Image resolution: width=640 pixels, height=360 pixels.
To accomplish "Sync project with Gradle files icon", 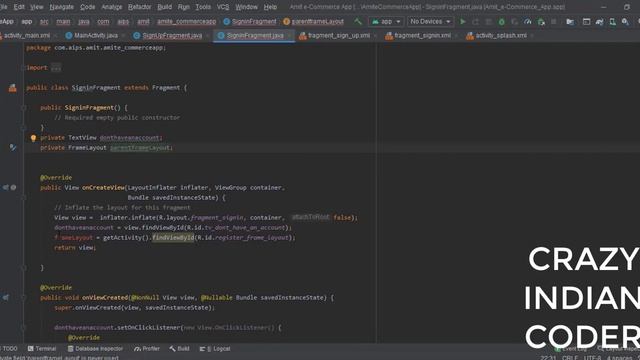I will click(599, 22).
